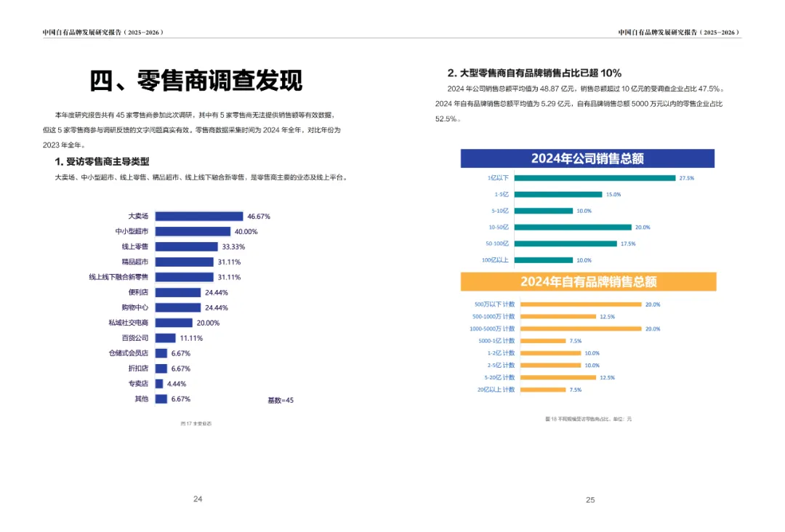Click the 500-1000万 计数 label
The height and width of the screenshot is (532, 785).
click(494, 316)
